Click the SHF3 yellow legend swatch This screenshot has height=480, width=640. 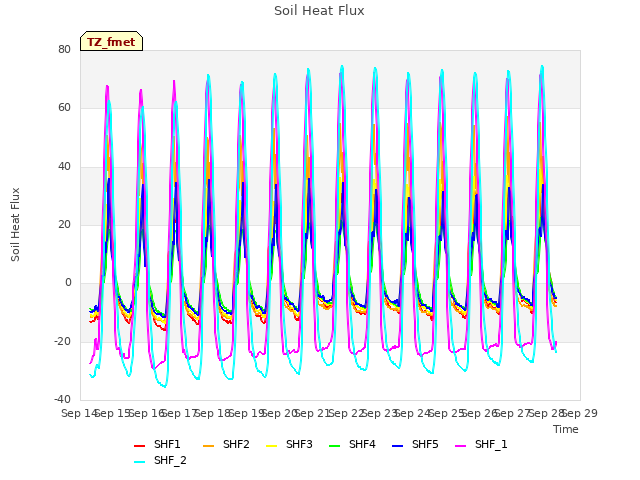coord(271,446)
